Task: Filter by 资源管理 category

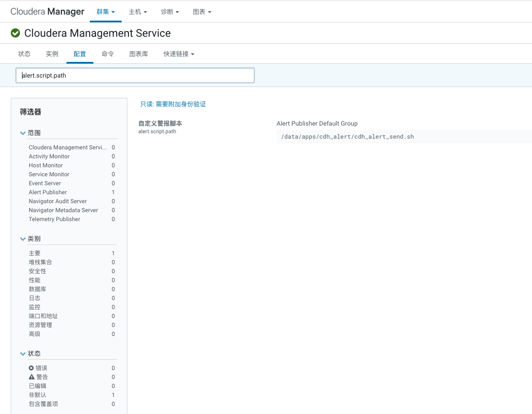Action: tap(71, 325)
